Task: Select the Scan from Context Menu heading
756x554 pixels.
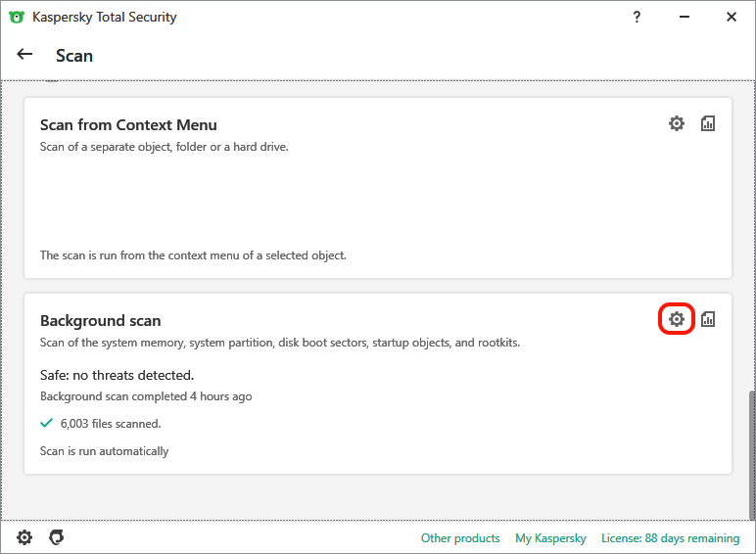Action: tap(128, 125)
